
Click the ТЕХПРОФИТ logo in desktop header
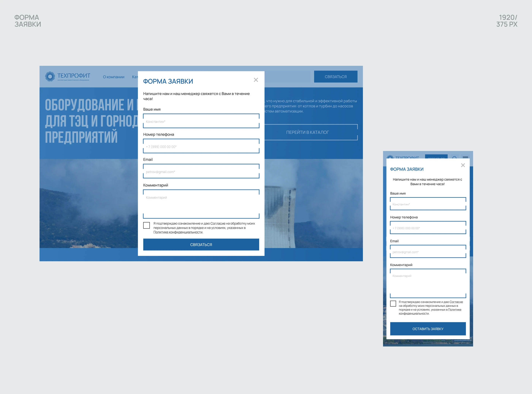coord(68,77)
